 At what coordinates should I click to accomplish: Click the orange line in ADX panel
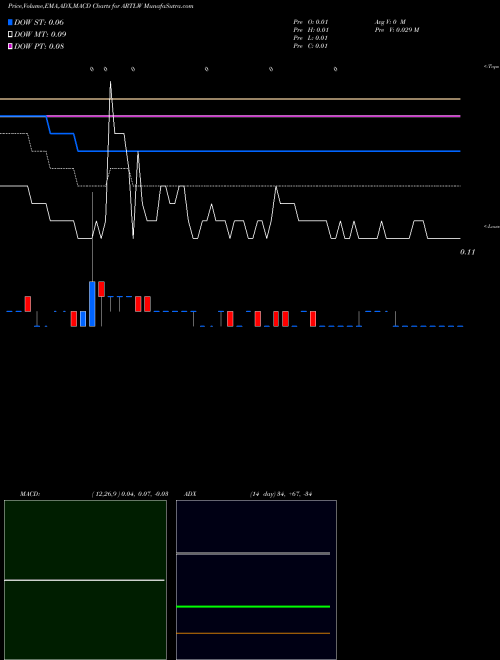pyautogui.click(x=253, y=633)
